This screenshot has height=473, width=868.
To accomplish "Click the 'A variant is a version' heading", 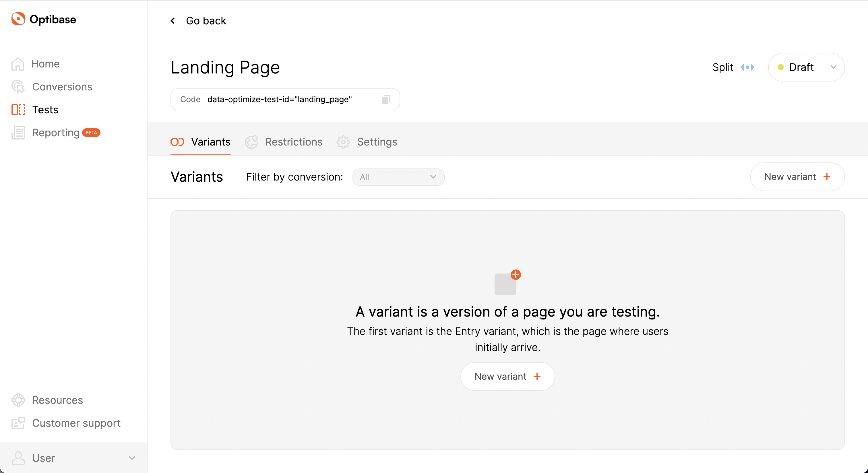I will 507,311.
